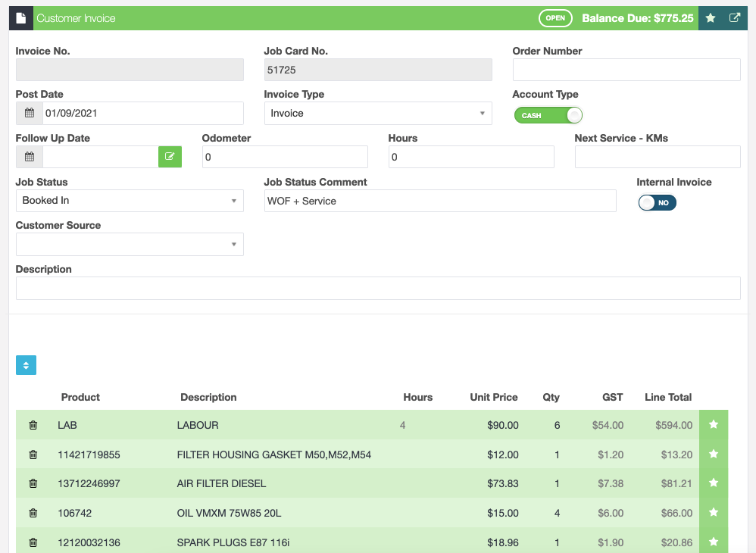Screen dimensions: 756x553
Task: Click the $7.38 GST value
Action: coord(611,483)
